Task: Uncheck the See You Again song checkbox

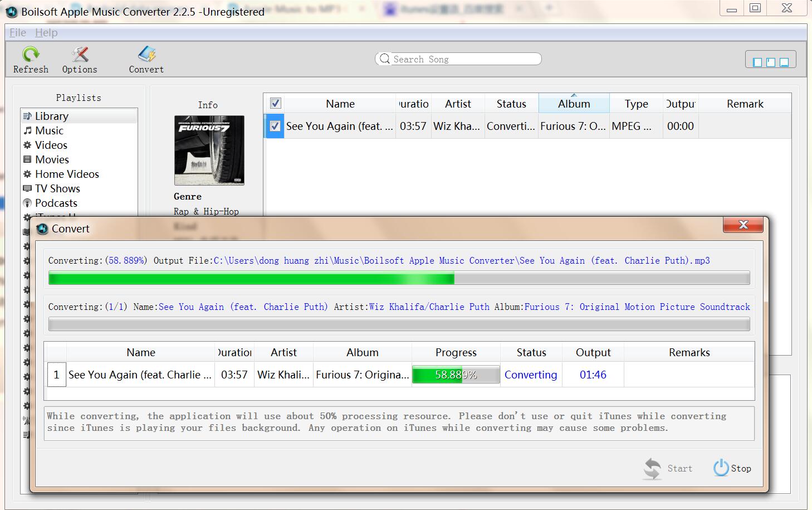Action: [275, 126]
